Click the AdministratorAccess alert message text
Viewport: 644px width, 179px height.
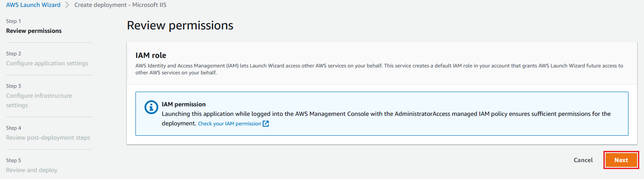coord(386,114)
